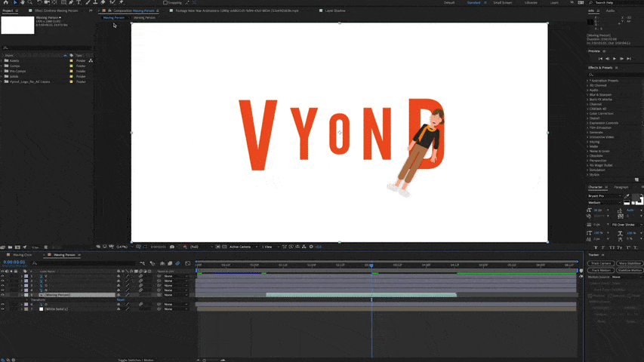Screen dimensions: 644x362
Task: Open the Active Camera view dropdown
Action: click(243, 247)
